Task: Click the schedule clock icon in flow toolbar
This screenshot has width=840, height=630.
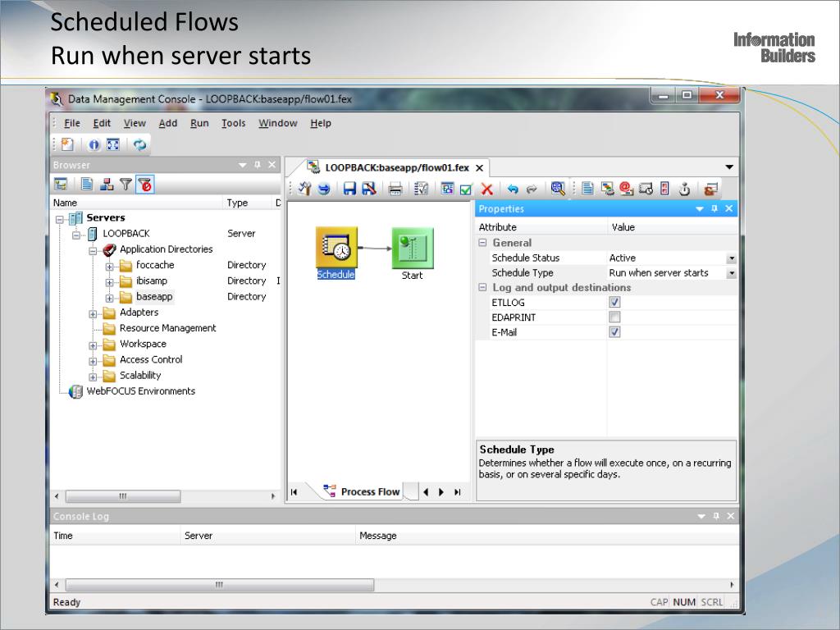Action: pyautogui.click(x=646, y=189)
